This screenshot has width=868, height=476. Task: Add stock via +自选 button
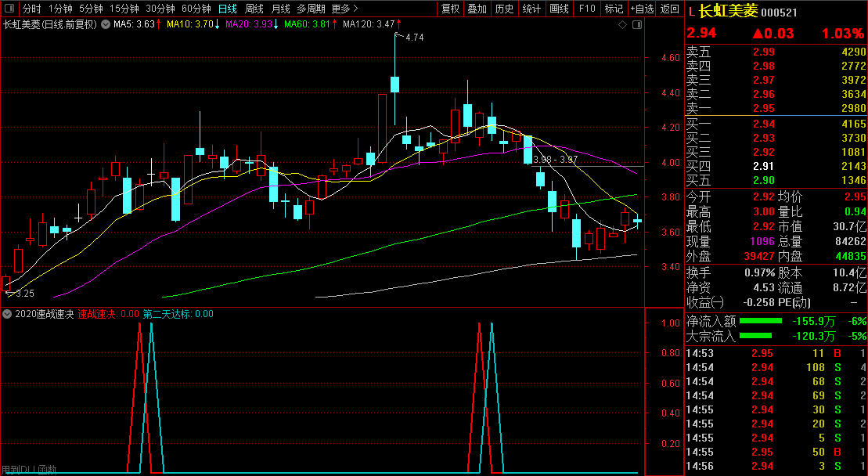click(642, 9)
